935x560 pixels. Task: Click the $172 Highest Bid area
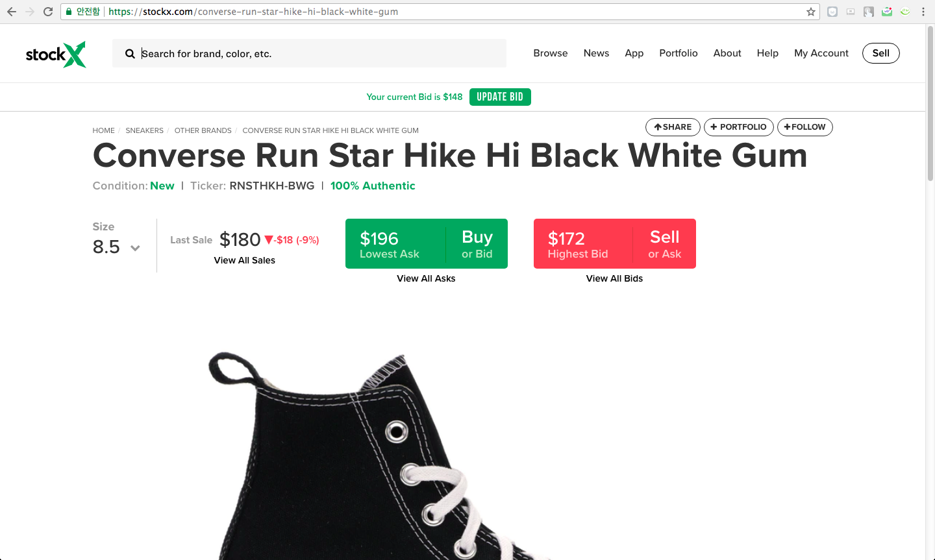tap(583, 244)
